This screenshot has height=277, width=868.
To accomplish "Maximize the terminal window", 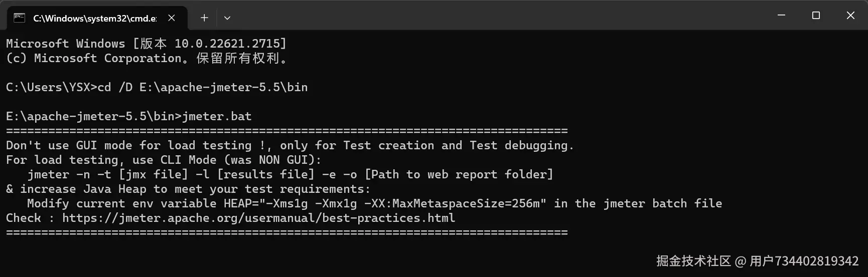I will 816,16.
